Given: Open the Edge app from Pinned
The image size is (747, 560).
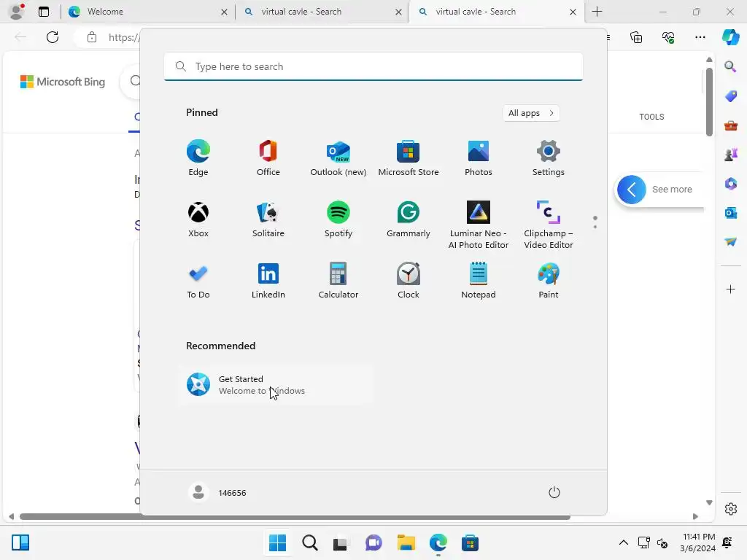Looking at the screenshot, I should (x=198, y=158).
